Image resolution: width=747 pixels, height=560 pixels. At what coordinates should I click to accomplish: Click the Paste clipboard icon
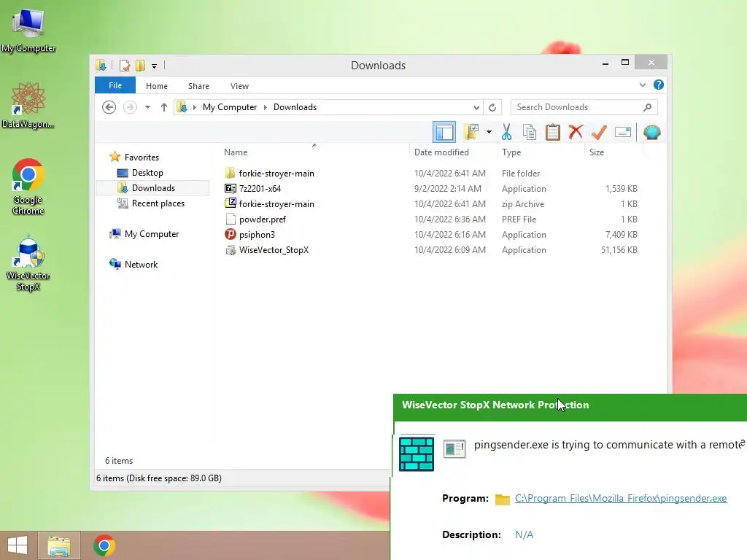click(x=553, y=132)
